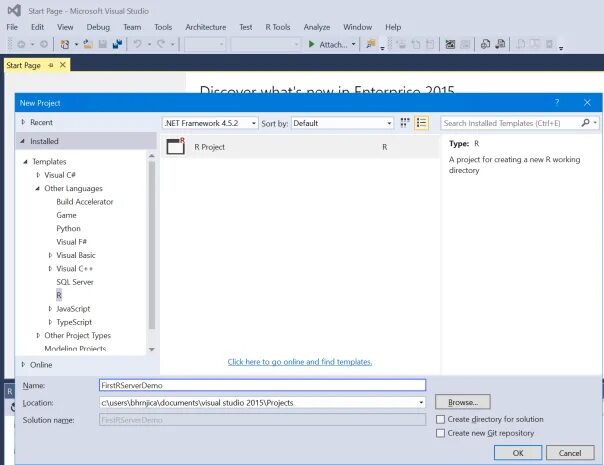Select the Visual F# template category
Viewport: 604px width, 465px height.
point(71,242)
